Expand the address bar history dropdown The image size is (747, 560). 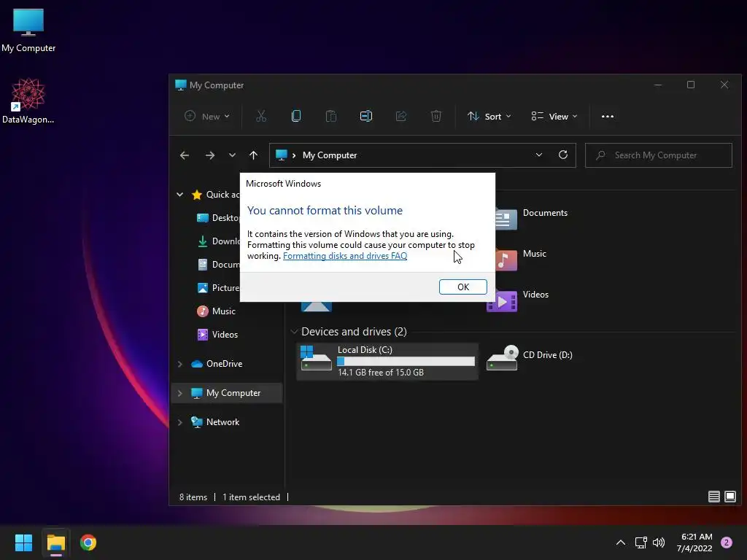tap(539, 155)
